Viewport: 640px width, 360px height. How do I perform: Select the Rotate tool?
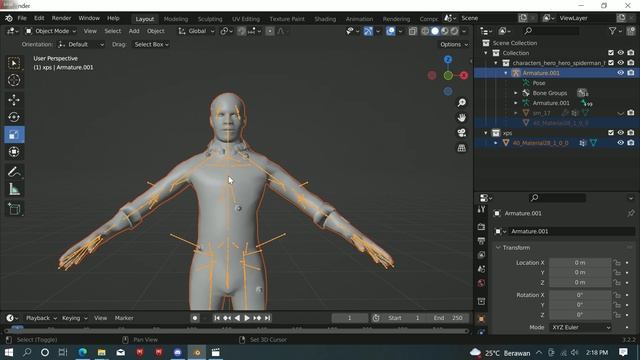pyautogui.click(x=14, y=118)
